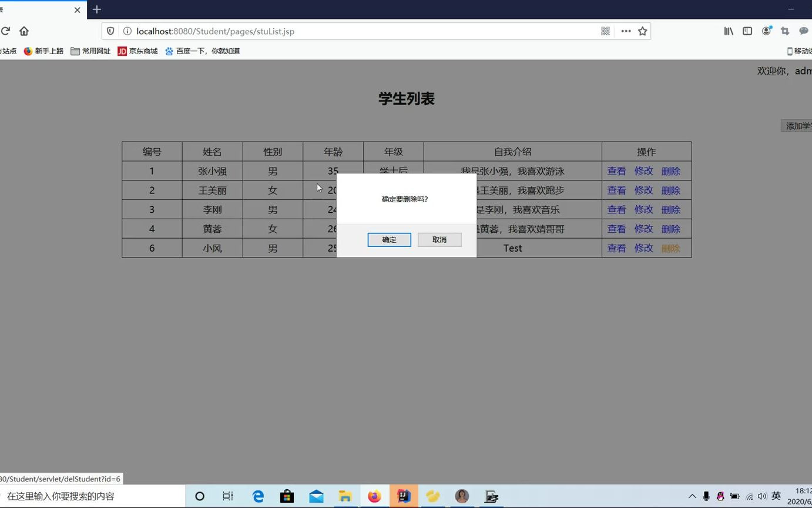Open the Pocket speech-bubble icon

click(804, 31)
